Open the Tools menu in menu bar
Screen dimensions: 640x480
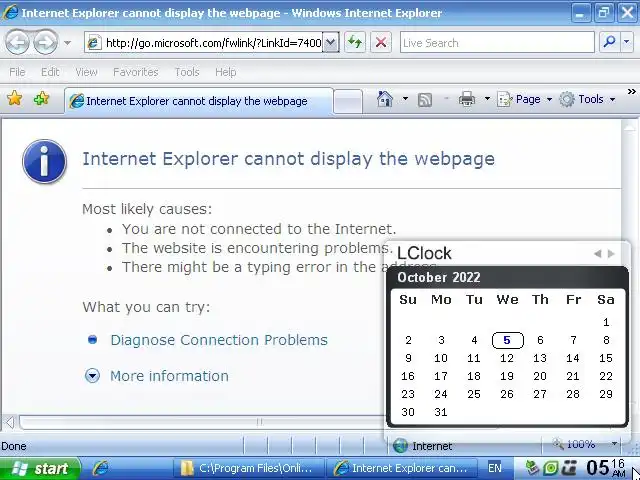[x=187, y=72]
